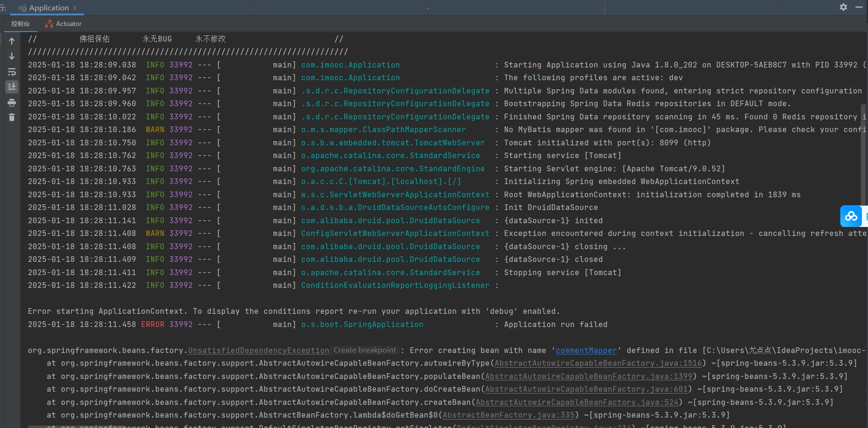Click the 永不修改 banner text
Viewport: 868px width, 428px height.
coord(211,39)
